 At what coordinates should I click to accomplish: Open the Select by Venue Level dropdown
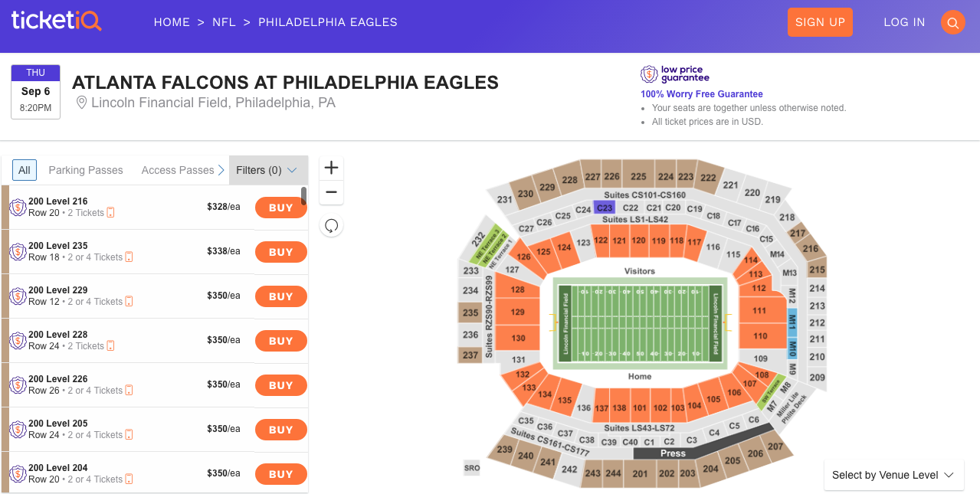[893, 475]
